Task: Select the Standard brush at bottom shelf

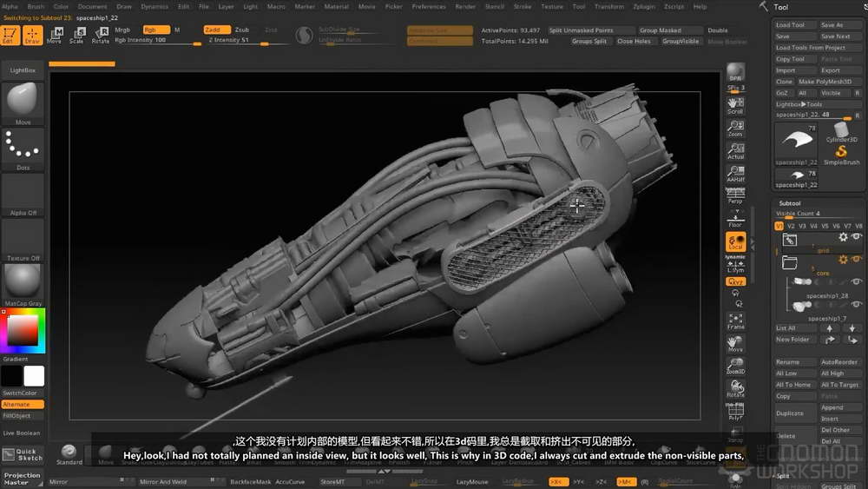Action: 69,454
